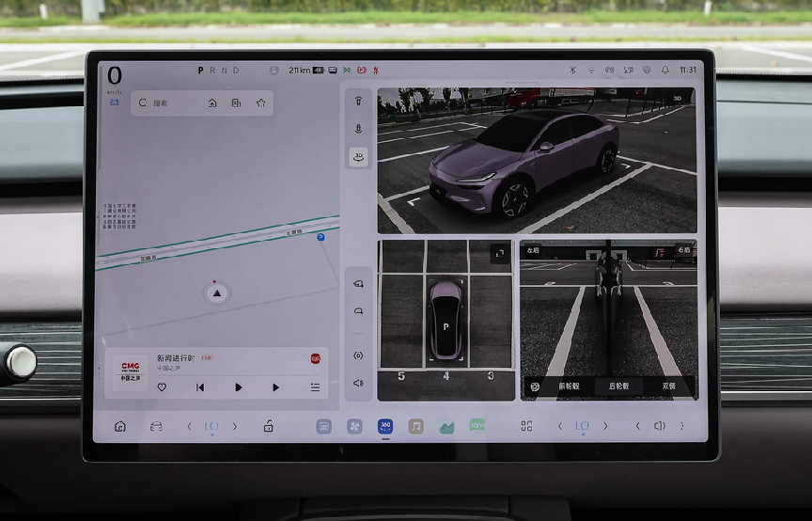Viewport: 812px width, 521px height.
Task: Favorite the current radio station with heart
Action: tap(162, 387)
